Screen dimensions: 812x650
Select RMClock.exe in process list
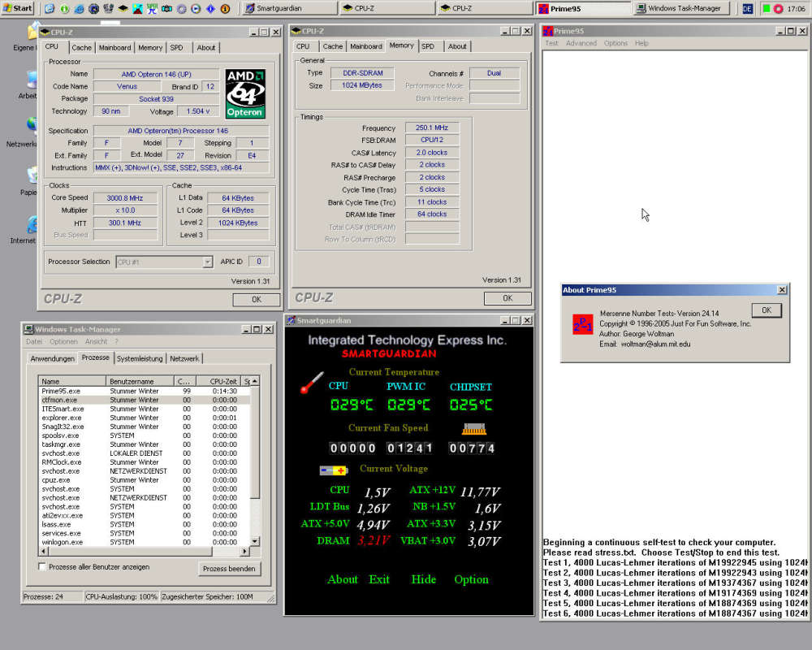point(62,462)
